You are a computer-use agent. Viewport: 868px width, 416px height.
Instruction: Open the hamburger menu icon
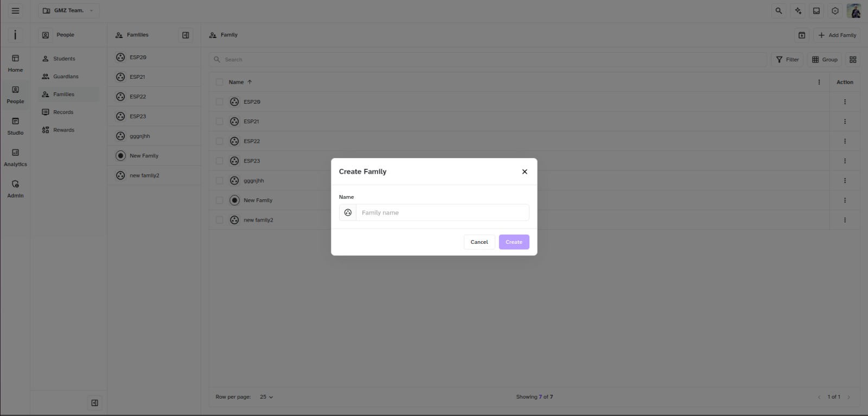click(x=15, y=11)
